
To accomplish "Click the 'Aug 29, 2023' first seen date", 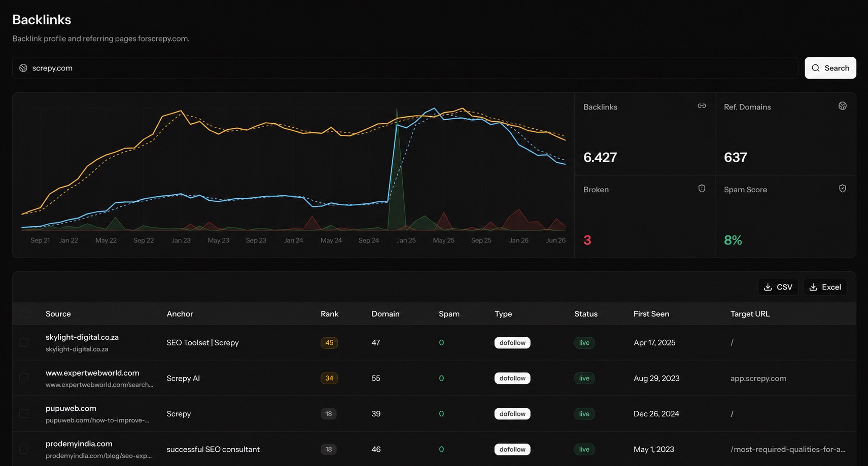I will click(x=656, y=378).
